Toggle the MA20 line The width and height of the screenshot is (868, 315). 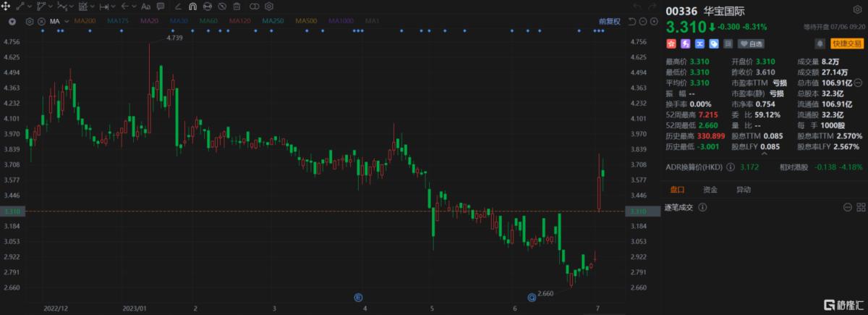(149, 22)
